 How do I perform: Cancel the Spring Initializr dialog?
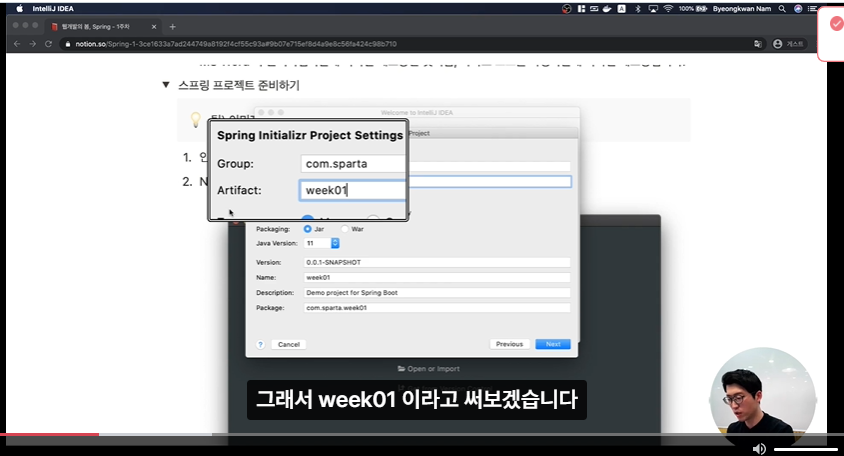[289, 345]
